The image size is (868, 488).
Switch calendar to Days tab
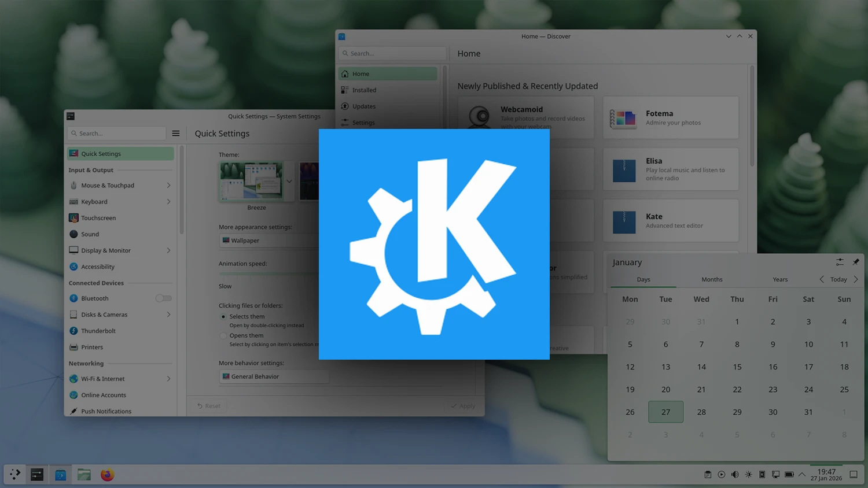(643, 279)
